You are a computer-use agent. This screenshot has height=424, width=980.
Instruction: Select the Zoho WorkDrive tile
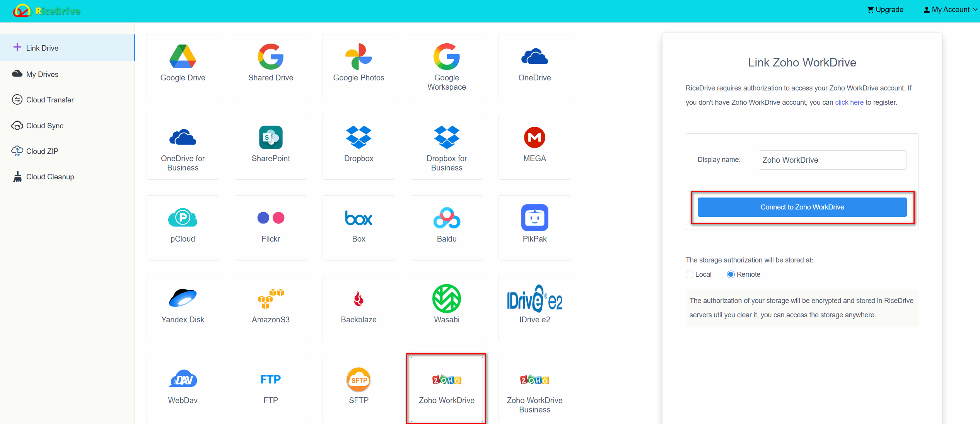pyautogui.click(x=447, y=389)
